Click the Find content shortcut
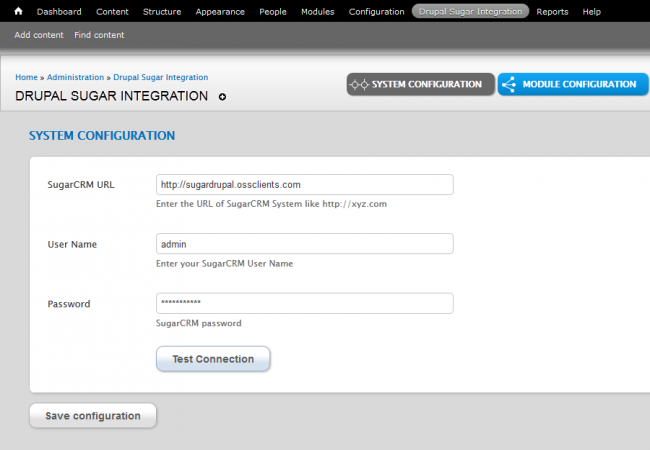 coord(99,35)
